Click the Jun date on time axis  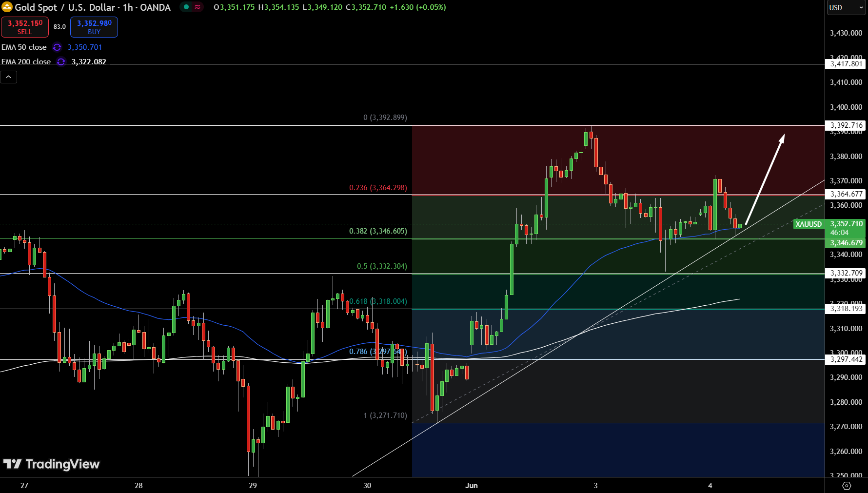[472, 486]
